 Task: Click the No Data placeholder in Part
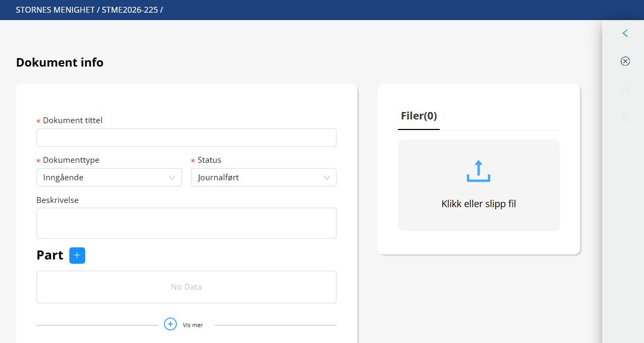pos(186,287)
